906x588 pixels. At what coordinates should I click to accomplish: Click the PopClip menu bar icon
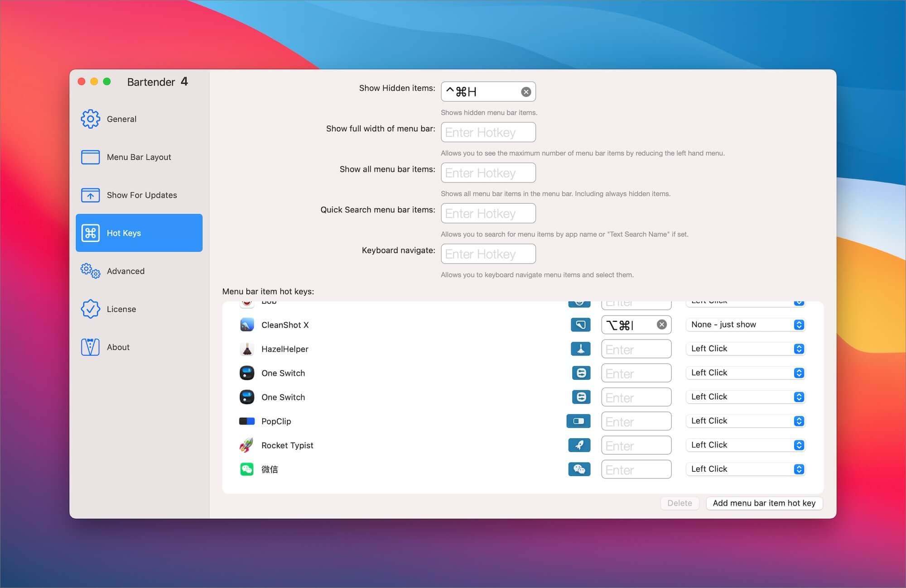tap(578, 421)
